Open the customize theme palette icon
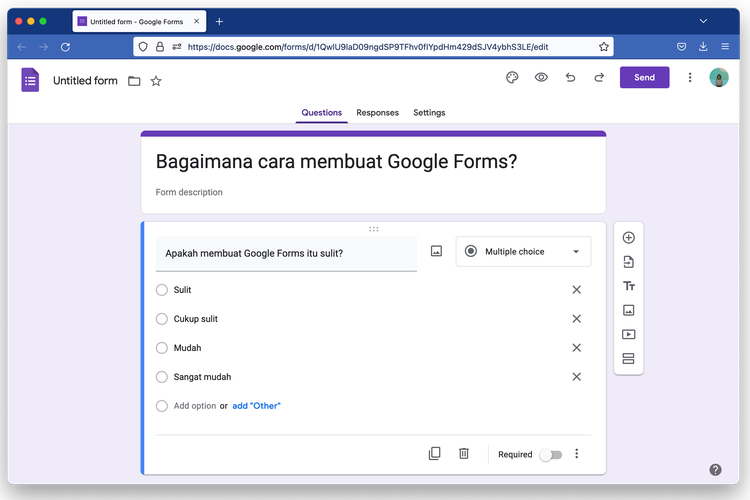Screen dimensions: 750x500 [x=512, y=78]
